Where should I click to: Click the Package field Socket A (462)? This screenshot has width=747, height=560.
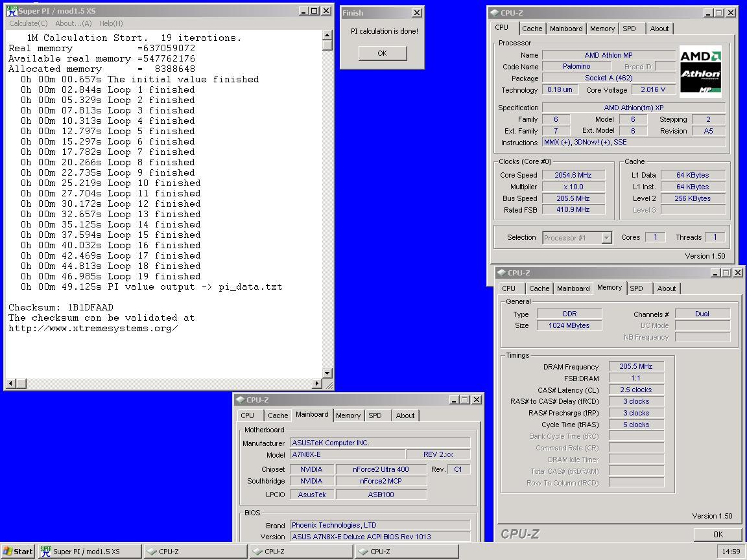pyautogui.click(x=609, y=78)
